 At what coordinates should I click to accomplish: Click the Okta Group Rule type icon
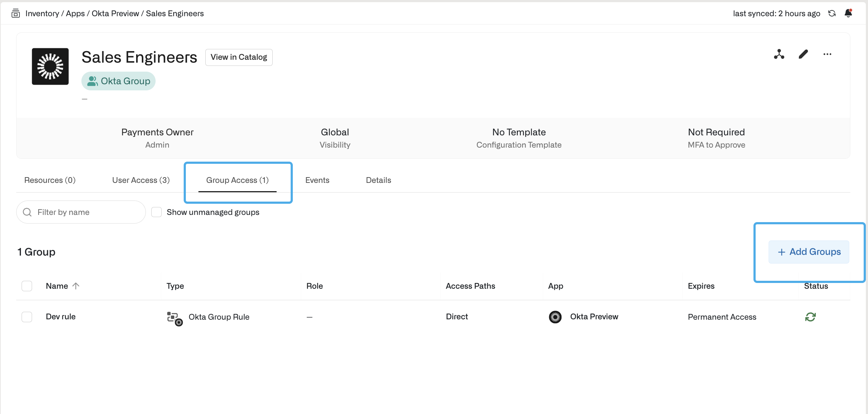175,318
